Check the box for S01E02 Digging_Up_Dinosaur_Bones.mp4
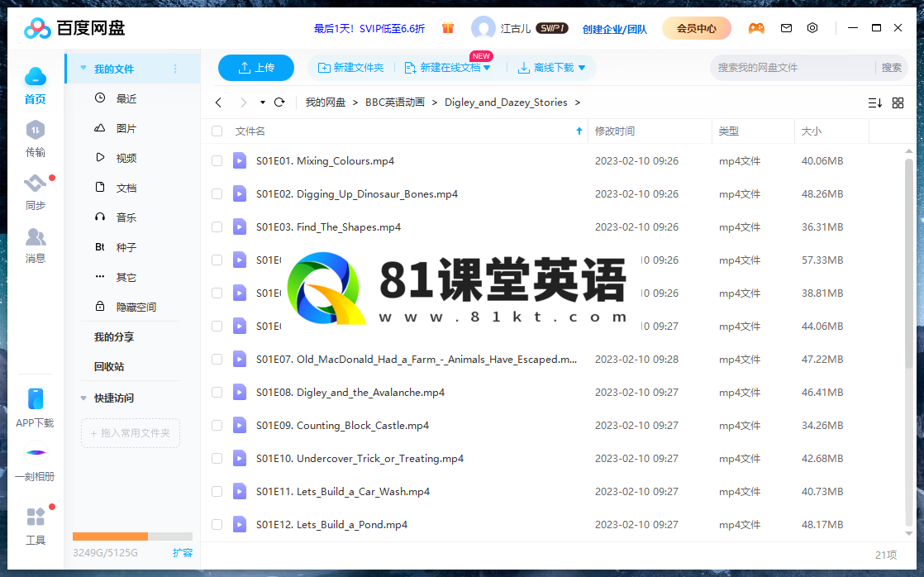Screen dimensions: 924x577 coord(217,194)
